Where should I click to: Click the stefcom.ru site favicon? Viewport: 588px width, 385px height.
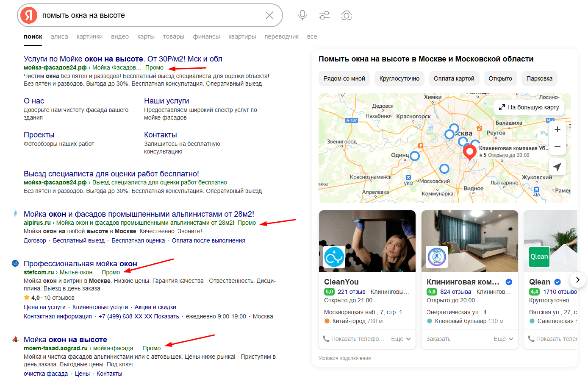pos(15,263)
